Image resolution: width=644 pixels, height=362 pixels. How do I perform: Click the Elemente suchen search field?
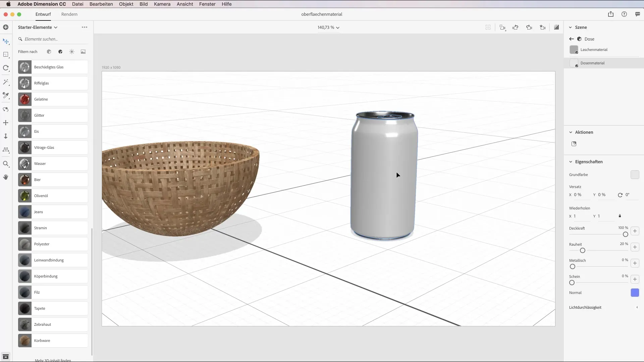pyautogui.click(x=53, y=39)
